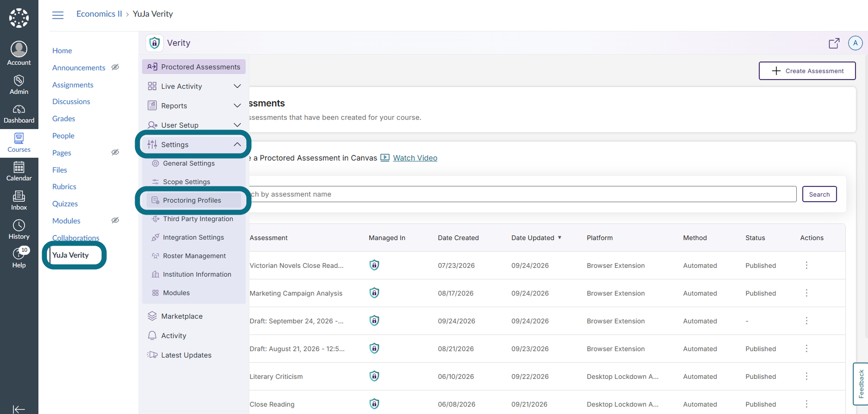Collapse the global navigation sidebar arrow
The height and width of the screenshot is (414, 868).
pyautogui.click(x=19, y=409)
